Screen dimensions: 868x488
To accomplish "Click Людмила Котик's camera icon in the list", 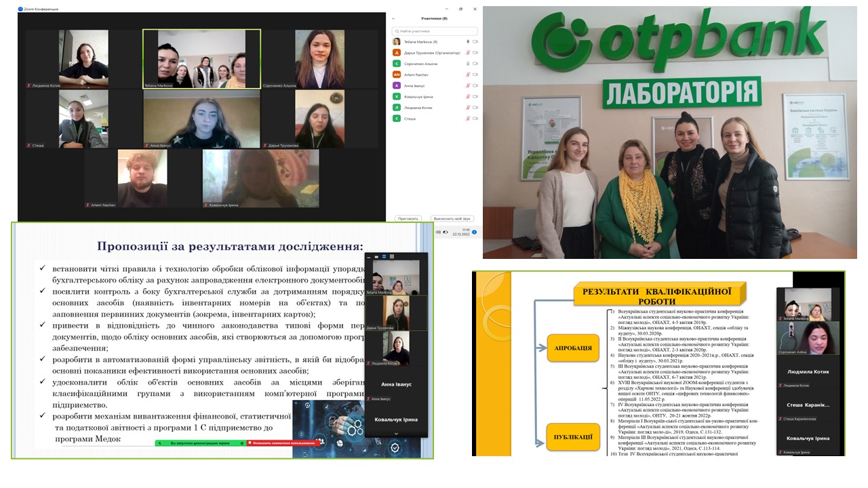I will click(475, 108).
